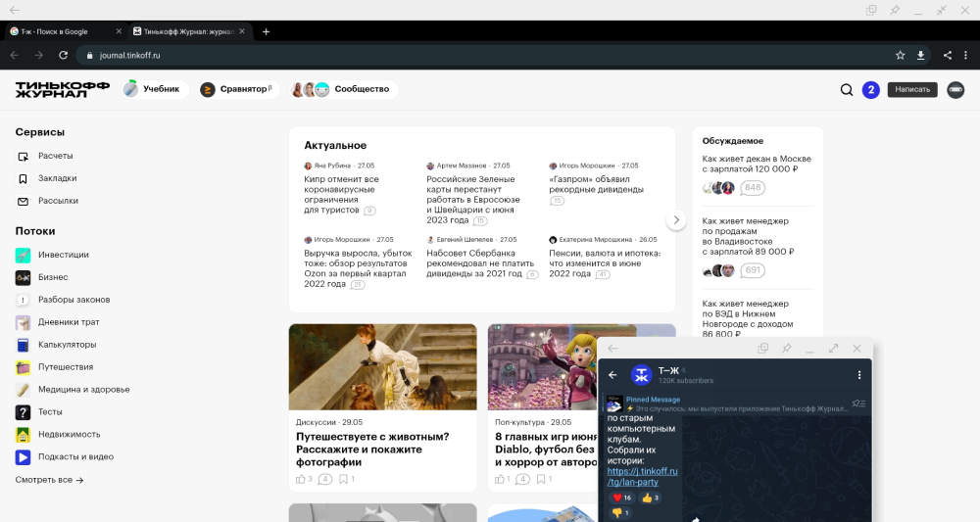Open Недвижимость house icon
The width and height of the screenshot is (980, 522).
pos(24,435)
